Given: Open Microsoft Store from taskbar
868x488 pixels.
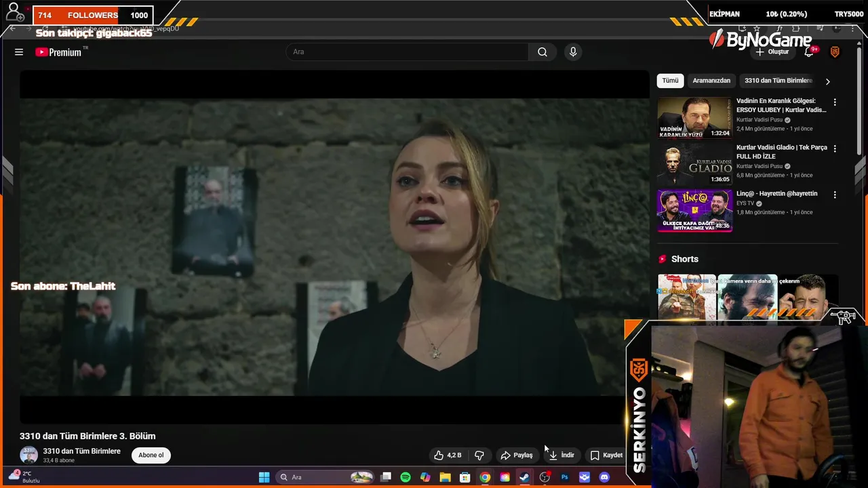Looking at the screenshot, I should [x=465, y=477].
